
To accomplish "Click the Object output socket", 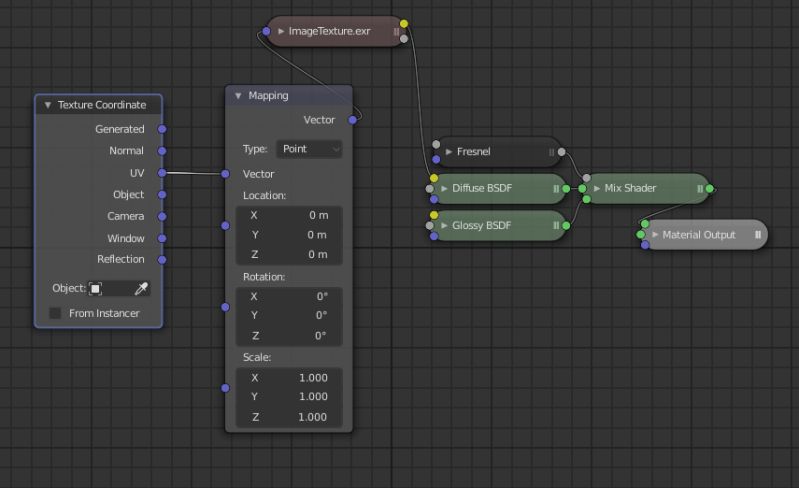I will pos(162,195).
